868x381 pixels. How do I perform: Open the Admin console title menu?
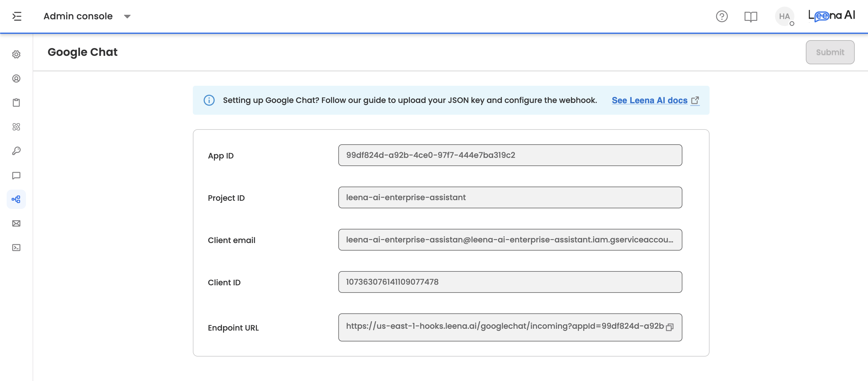[x=78, y=16]
